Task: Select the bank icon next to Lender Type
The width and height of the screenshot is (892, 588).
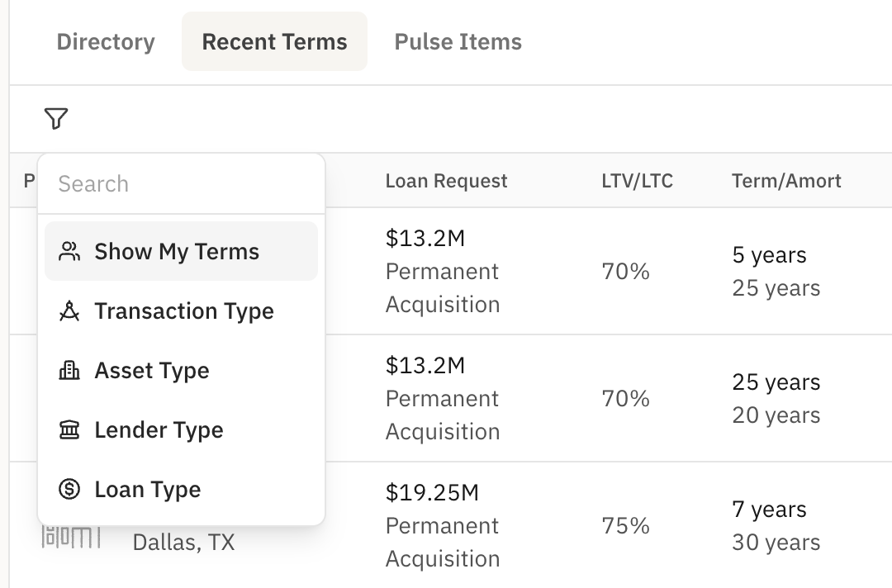Action: [x=68, y=430]
